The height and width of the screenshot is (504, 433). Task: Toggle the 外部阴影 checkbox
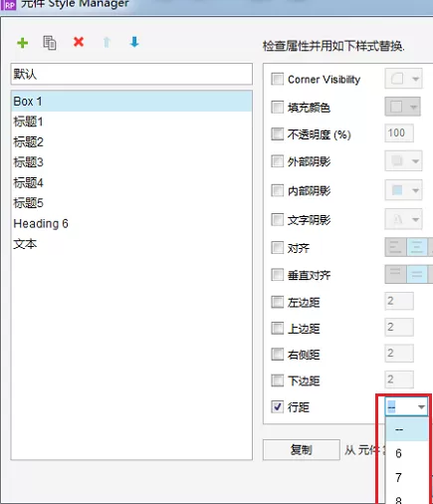(x=277, y=161)
